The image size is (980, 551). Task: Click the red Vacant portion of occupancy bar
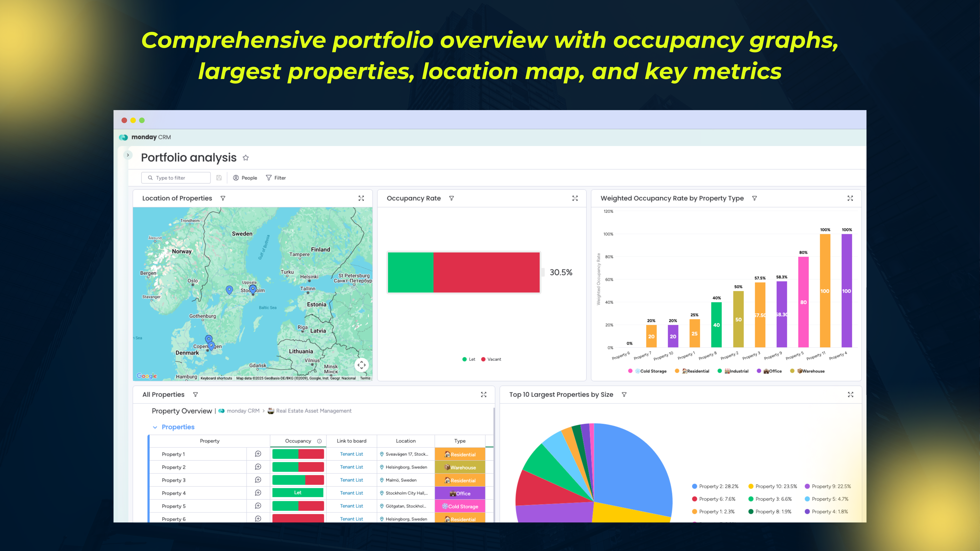tap(486, 272)
